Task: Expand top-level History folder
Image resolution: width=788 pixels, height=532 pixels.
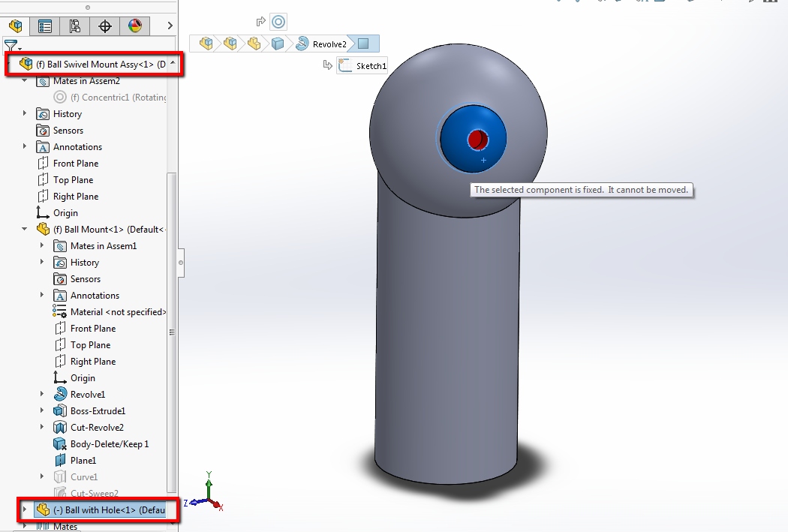Action: pos(24,113)
